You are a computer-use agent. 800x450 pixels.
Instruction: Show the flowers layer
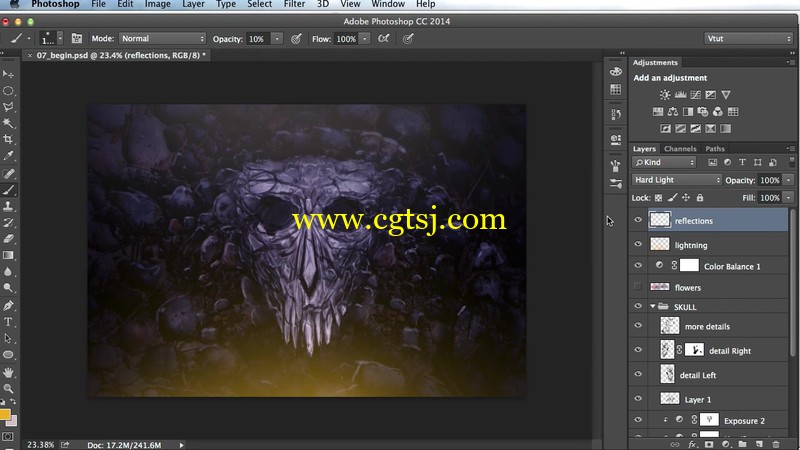pos(638,287)
